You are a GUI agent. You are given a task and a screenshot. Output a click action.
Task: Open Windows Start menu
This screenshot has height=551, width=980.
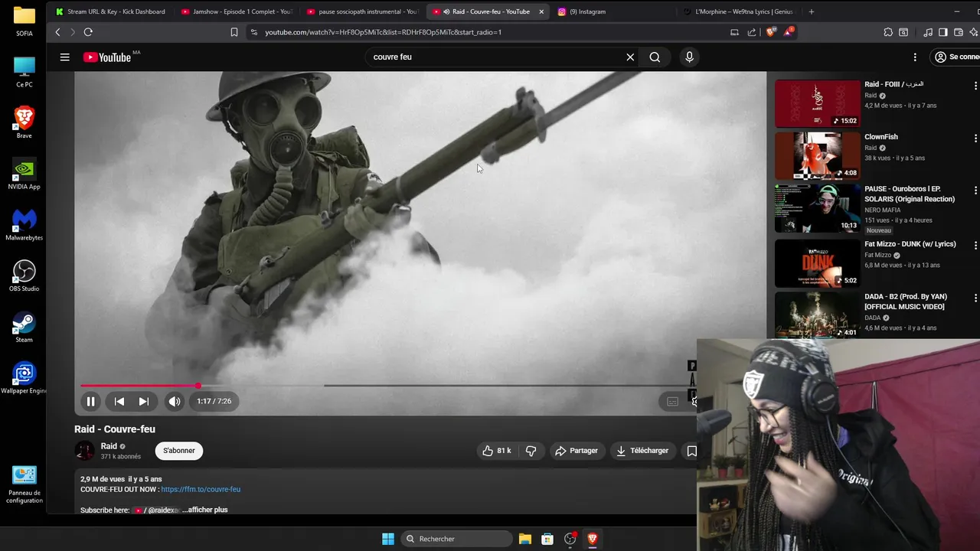(x=388, y=539)
